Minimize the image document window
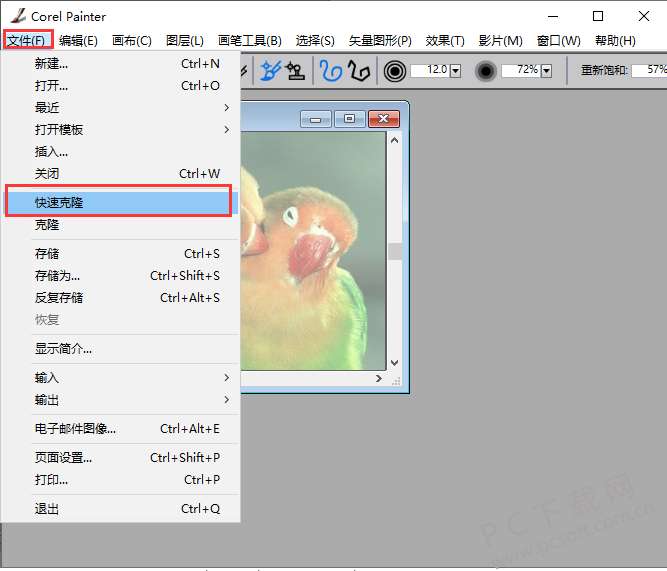 pyautogui.click(x=316, y=119)
